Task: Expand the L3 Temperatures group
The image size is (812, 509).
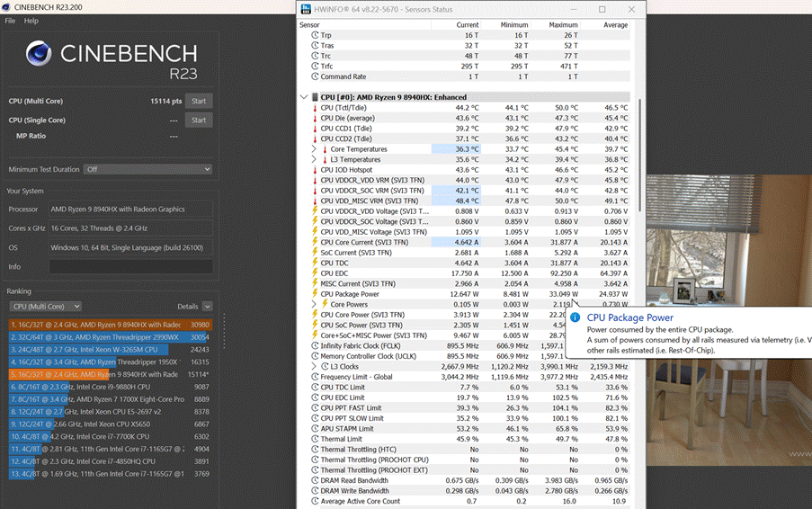Action: pyautogui.click(x=314, y=159)
